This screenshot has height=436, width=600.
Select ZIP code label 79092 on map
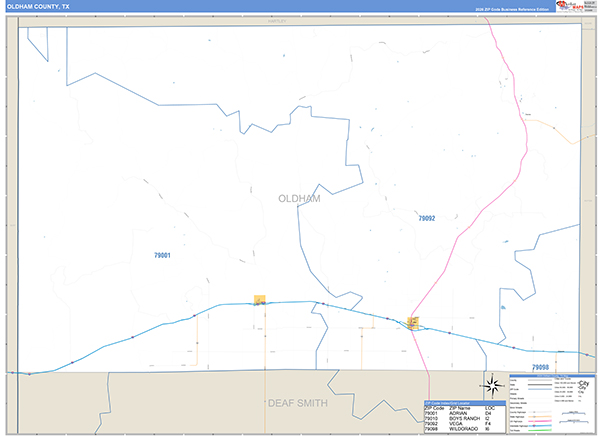pyautogui.click(x=427, y=218)
